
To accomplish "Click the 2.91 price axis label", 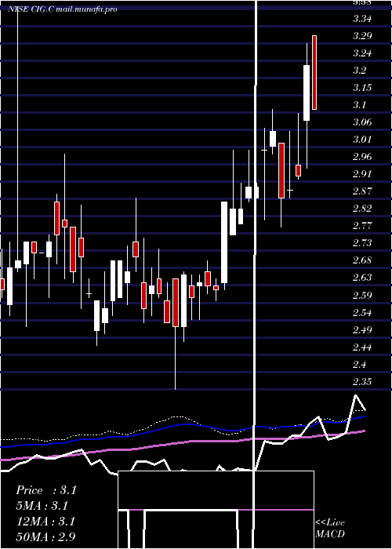I will click(x=362, y=174).
